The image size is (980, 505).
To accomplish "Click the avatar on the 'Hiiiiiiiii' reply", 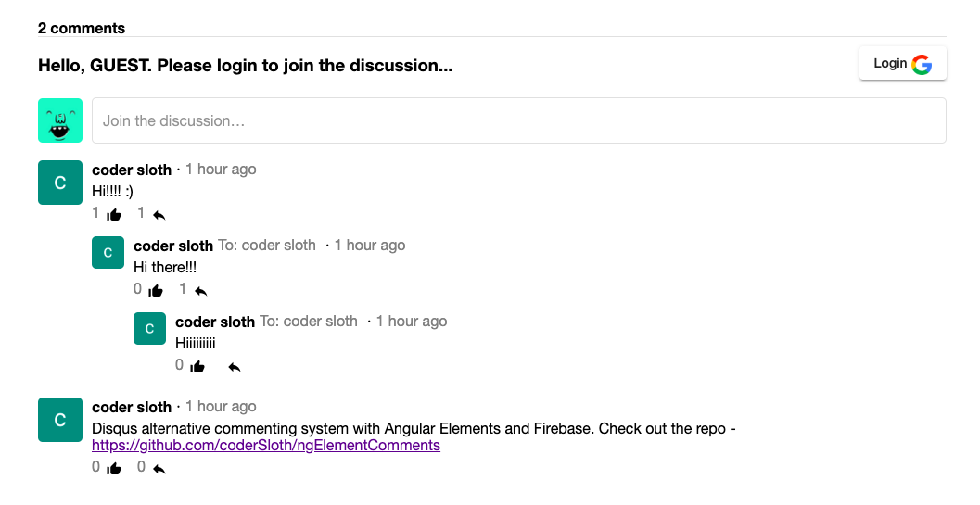I will coord(149,328).
